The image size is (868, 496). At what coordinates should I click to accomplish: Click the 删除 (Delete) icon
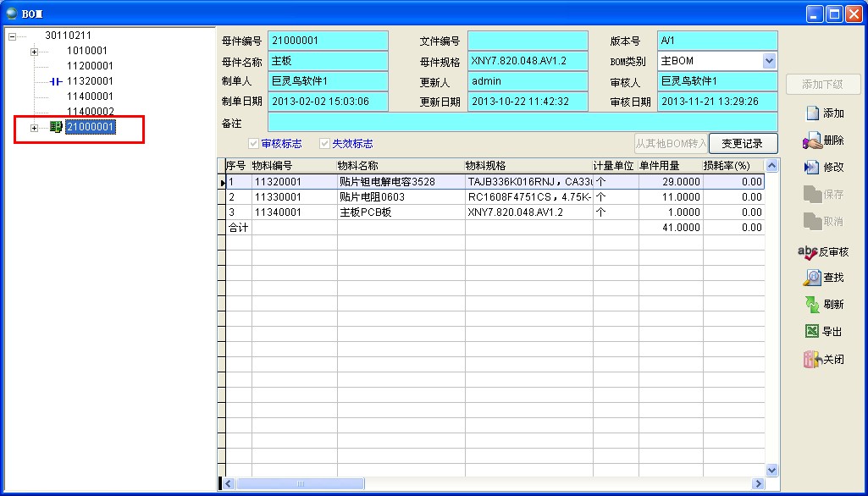point(812,141)
